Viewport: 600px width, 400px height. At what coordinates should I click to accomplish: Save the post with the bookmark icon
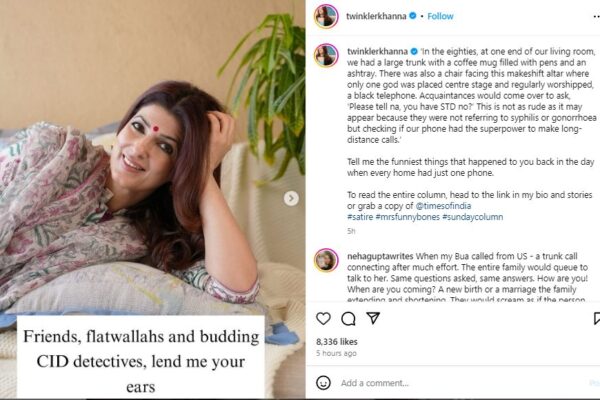pos(597,318)
